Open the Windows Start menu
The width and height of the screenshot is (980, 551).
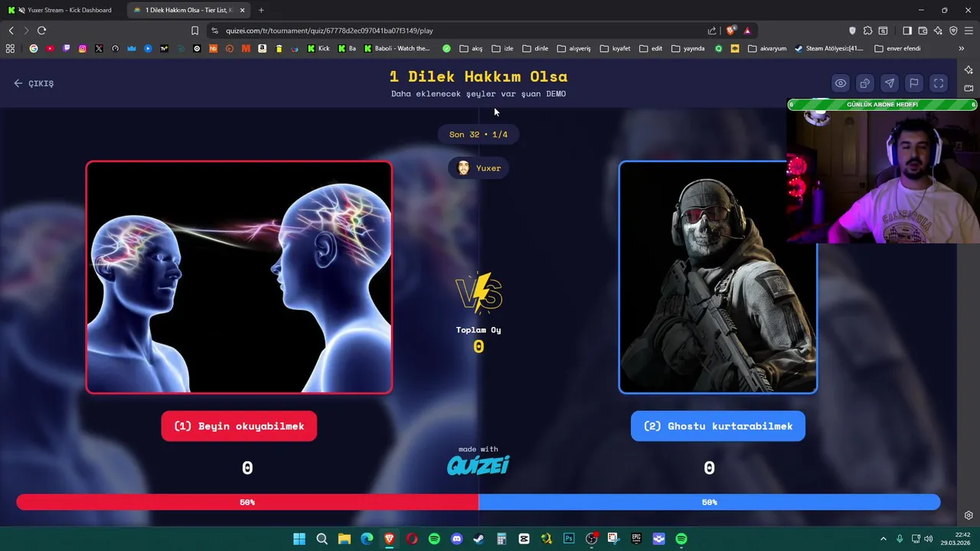299,539
